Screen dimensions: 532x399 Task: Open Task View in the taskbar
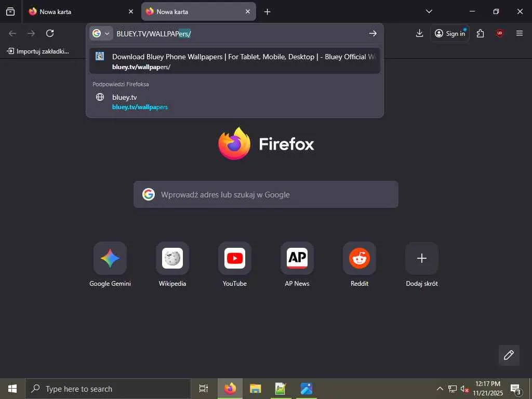(x=204, y=389)
